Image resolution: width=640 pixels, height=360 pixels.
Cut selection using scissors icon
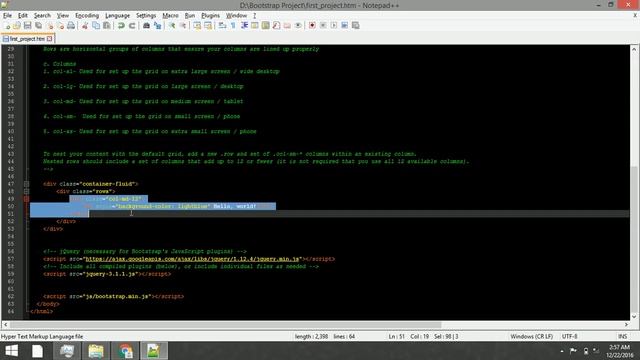(x=85, y=26)
